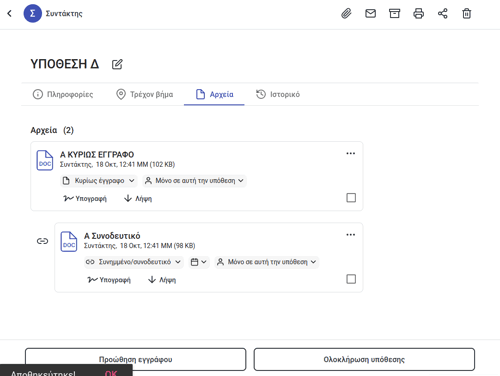Screen dimensions: 500x376
Task: Select the Α ΚΥΡΙΩΣ ΕΓΓΡΑΦΟ checkbox
Action: (351, 198)
